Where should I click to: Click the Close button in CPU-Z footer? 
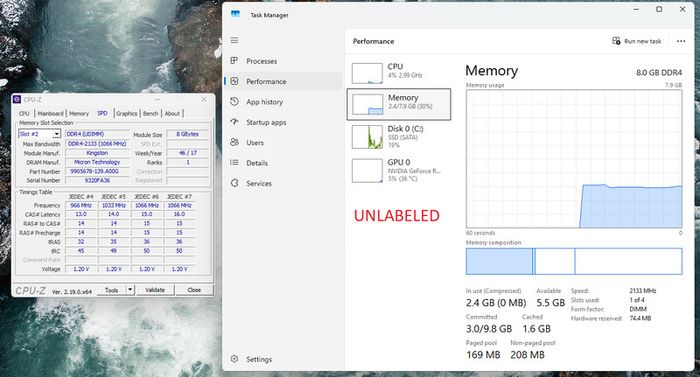(x=194, y=290)
